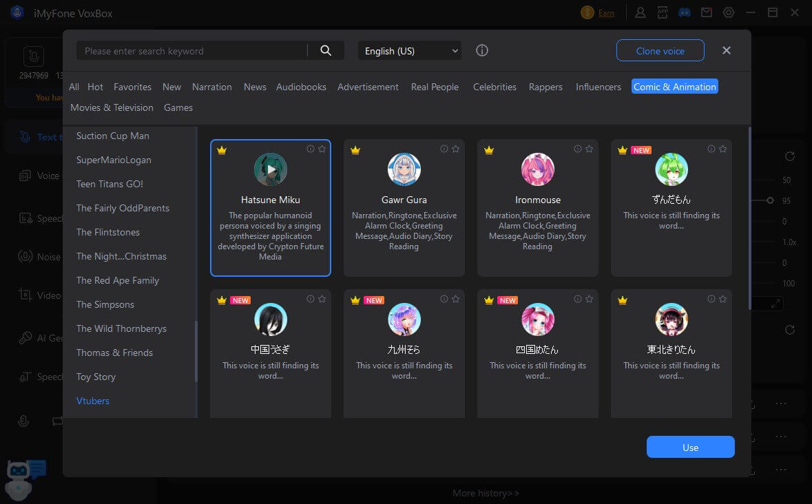
Task: Show info for 九州そら voice
Action: 444,299
